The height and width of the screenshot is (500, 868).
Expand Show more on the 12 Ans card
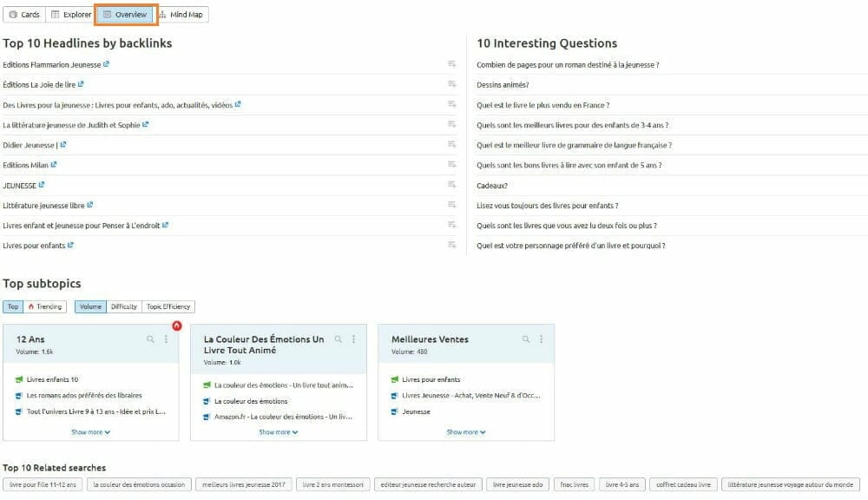pos(90,431)
